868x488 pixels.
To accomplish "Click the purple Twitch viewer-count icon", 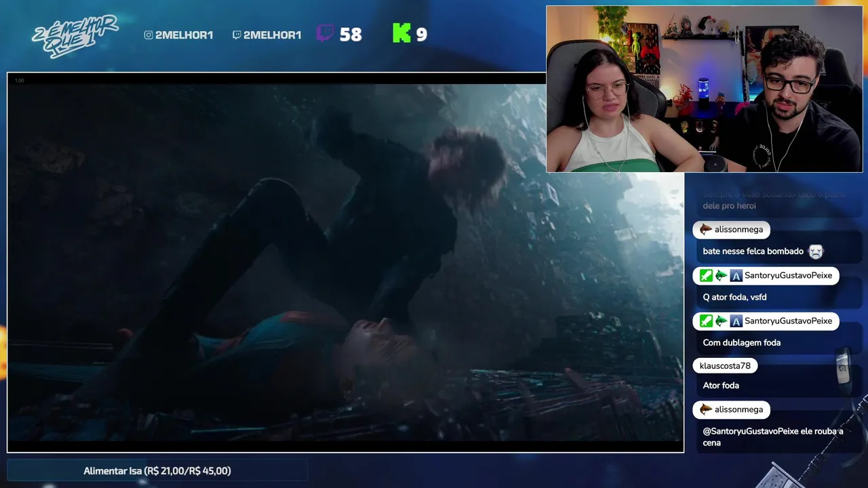I will (325, 33).
